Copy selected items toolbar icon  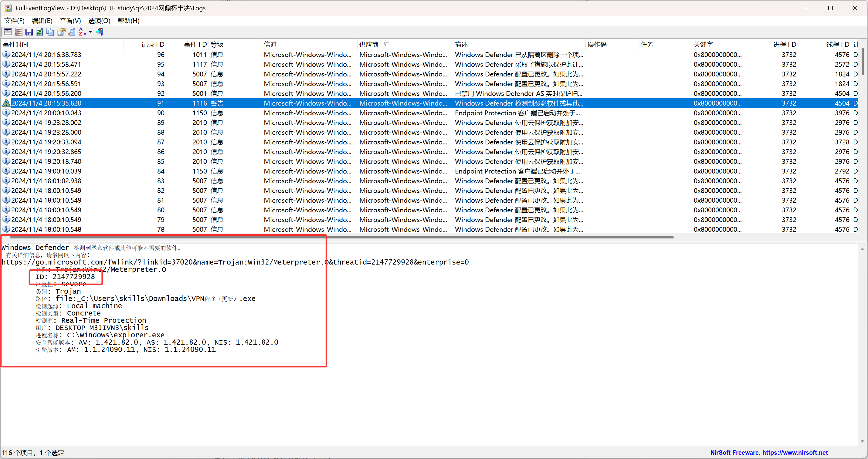coord(50,32)
